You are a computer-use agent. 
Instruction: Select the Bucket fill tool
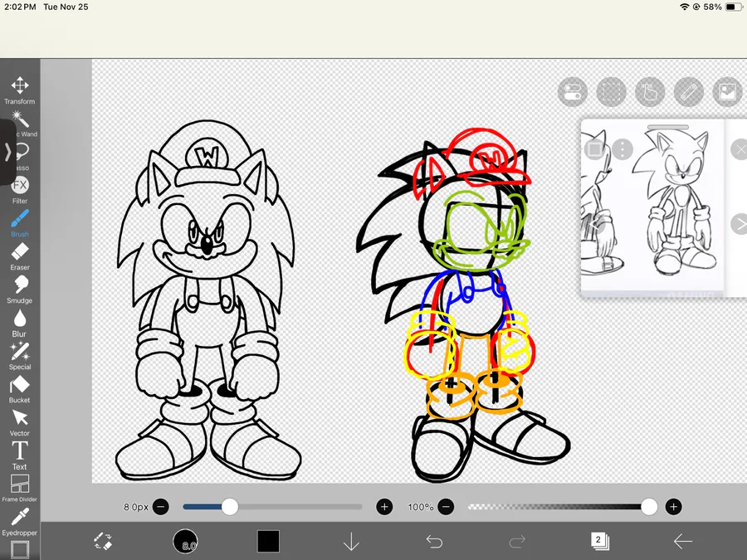[x=20, y=389]
